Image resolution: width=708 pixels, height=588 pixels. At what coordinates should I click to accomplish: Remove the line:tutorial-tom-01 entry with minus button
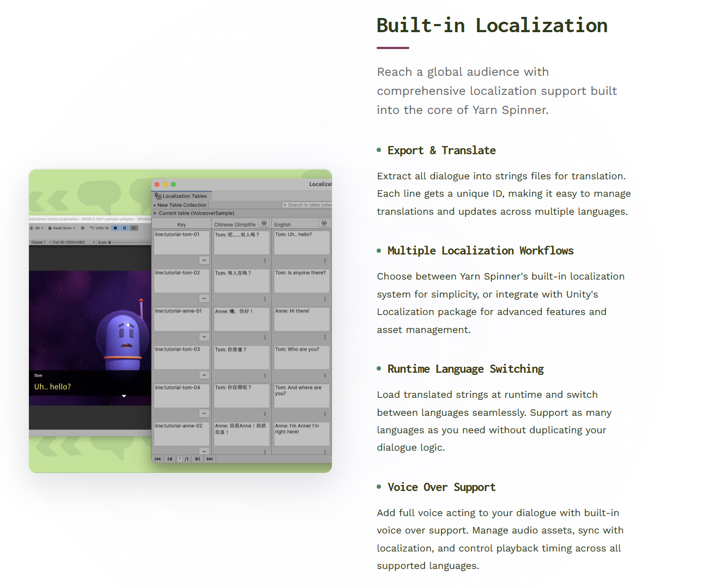[x=204, y=260]
